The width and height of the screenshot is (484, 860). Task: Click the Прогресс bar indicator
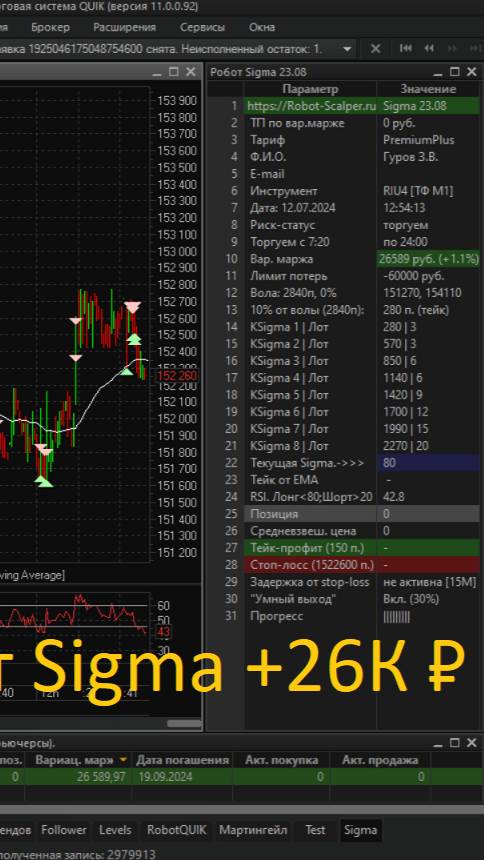[396, 616]
